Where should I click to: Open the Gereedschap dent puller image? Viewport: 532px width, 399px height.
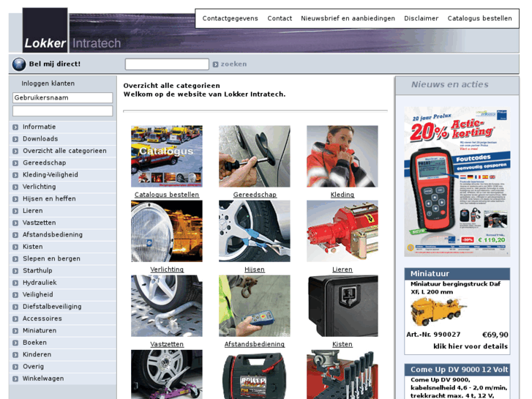(x=255, y=156)
